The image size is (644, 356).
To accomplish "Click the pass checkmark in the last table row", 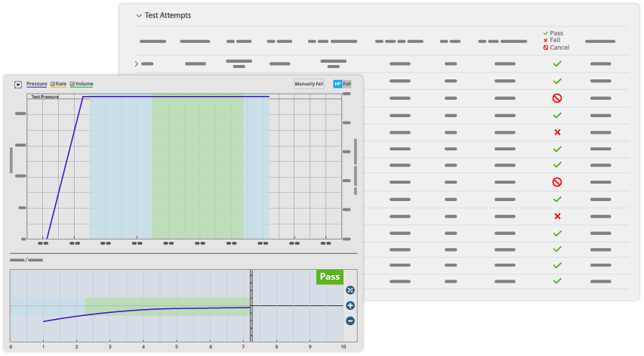I will click(x=557, y=281).
